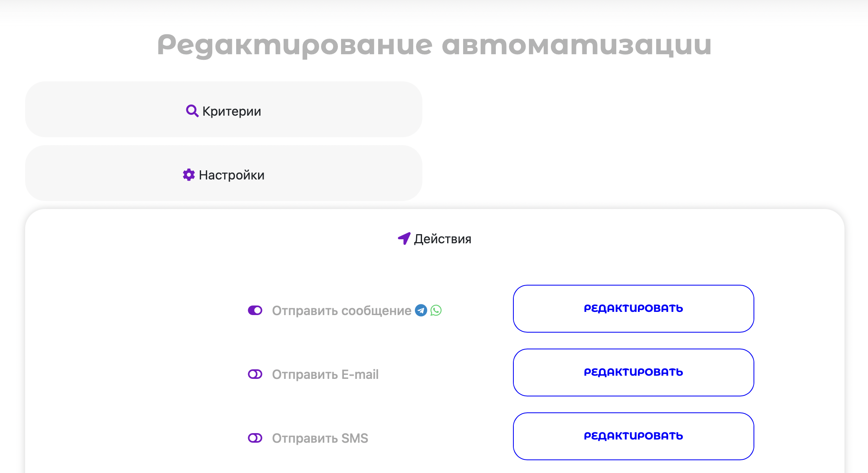The width and height of the screenshot is (868, 473).
Task: Click empty right side of Критерии panel
Action: [x=359, y=110]
